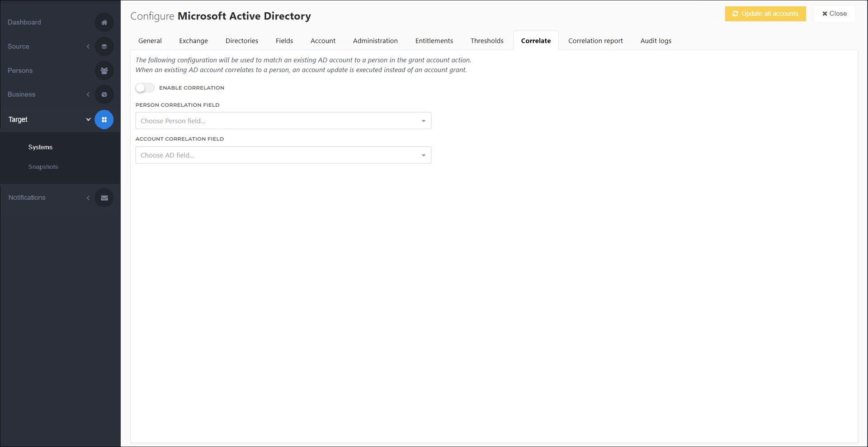This screenshot has height=447, width=868.
Task: Click the Dashboard home icon
Action: [104, 22]
